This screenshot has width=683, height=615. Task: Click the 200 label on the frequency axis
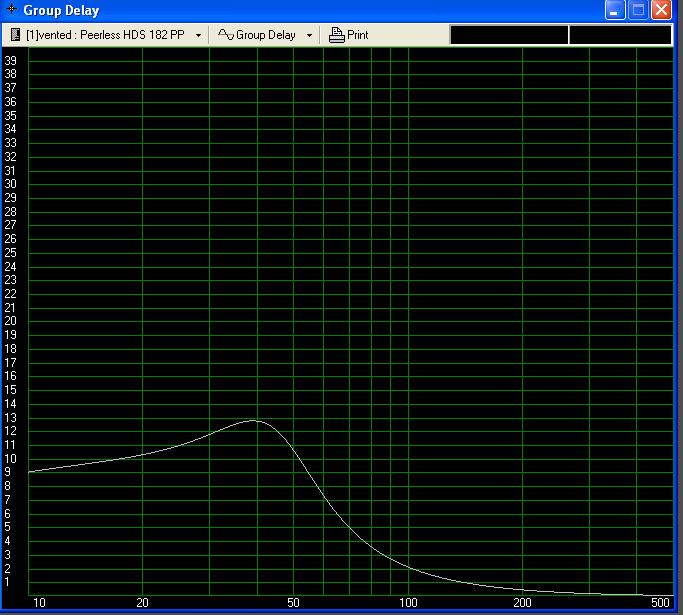tap(522, 603)
